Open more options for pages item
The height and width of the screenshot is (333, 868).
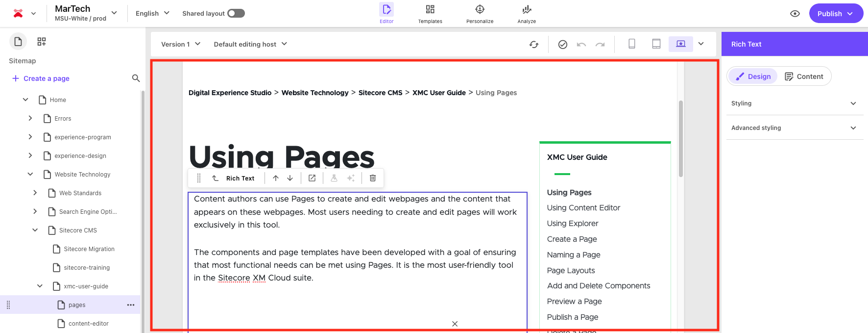click(x=130, y=305)
